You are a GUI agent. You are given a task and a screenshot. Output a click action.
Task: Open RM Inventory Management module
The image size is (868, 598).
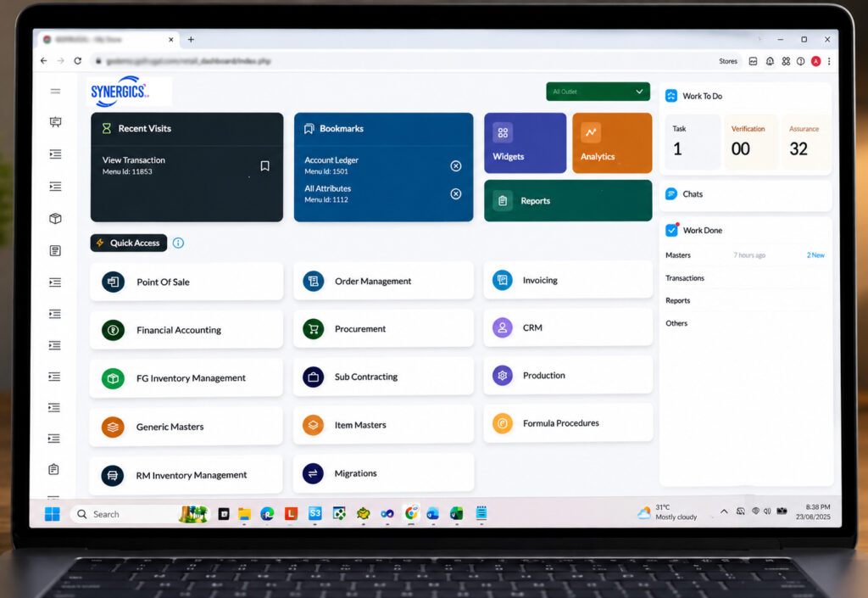pyautogui.click(x=186, y=475)
